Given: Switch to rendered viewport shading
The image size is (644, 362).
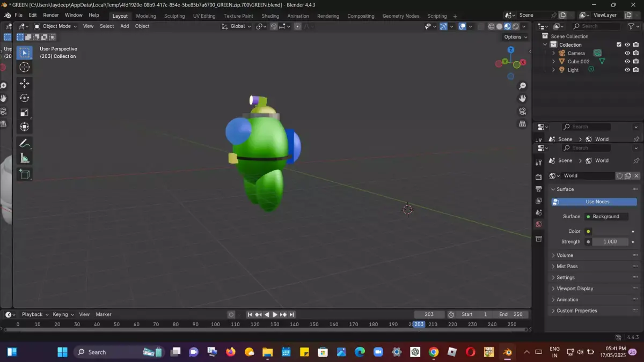Looking at the screenshot, I should point(516,26).
